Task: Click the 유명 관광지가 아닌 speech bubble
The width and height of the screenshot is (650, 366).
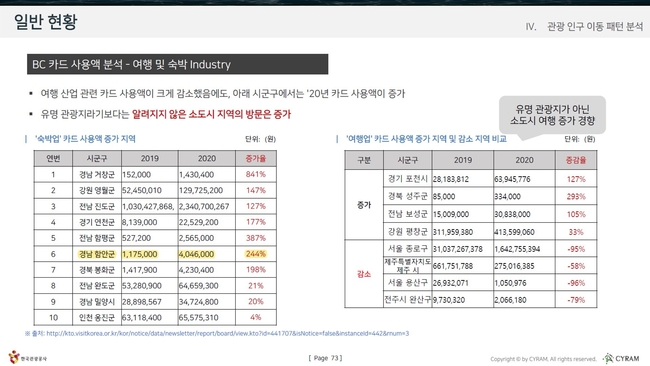Action: coord(552,115)
